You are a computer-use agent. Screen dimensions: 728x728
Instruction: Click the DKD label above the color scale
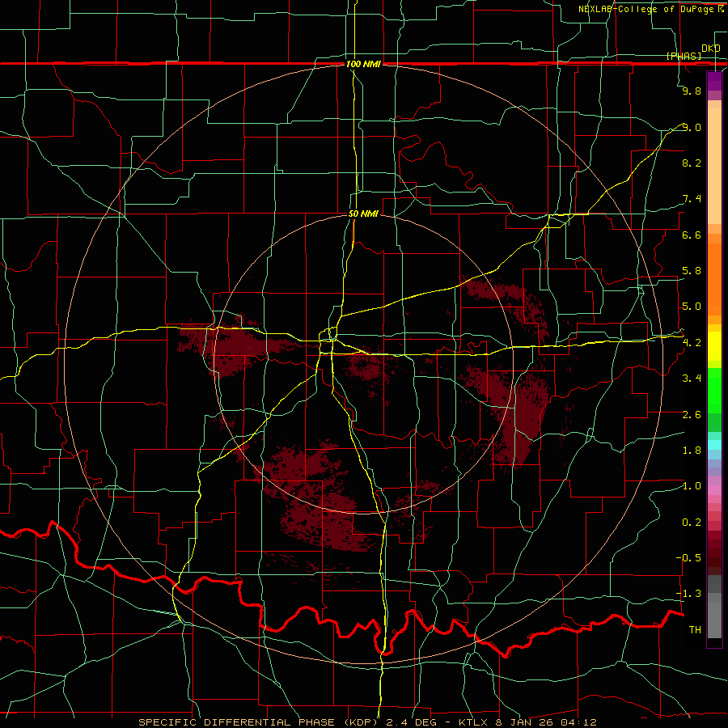click(711, 48)
